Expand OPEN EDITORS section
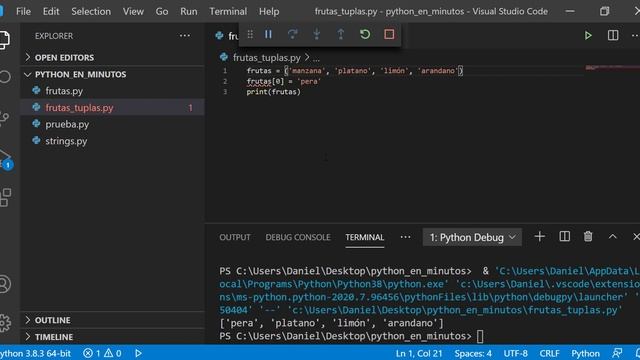Viewport: 640px width, 360px height. click(112, 58)
